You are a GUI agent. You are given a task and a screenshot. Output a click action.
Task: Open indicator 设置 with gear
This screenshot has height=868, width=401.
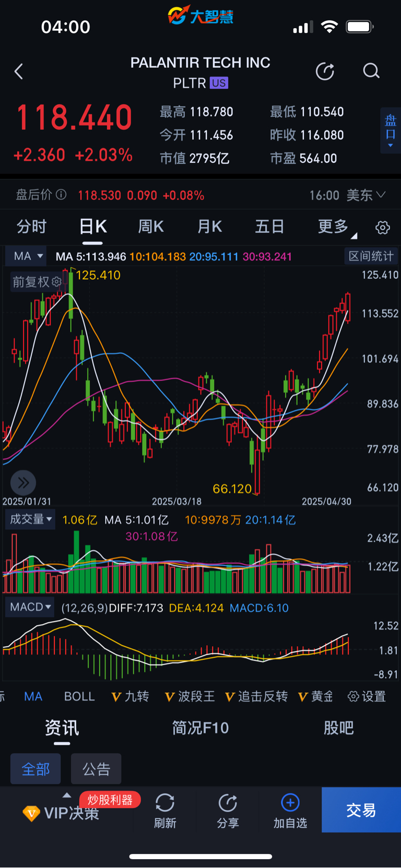point(367,696)
